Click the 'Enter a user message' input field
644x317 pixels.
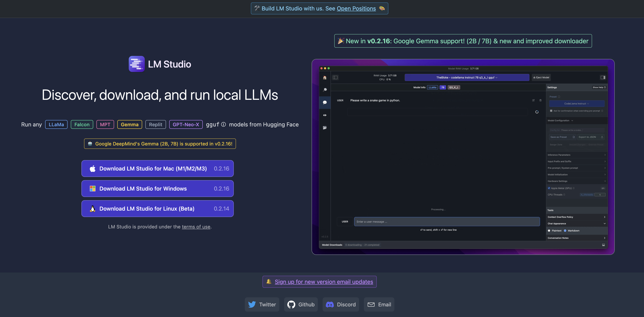tap(447, 222)
